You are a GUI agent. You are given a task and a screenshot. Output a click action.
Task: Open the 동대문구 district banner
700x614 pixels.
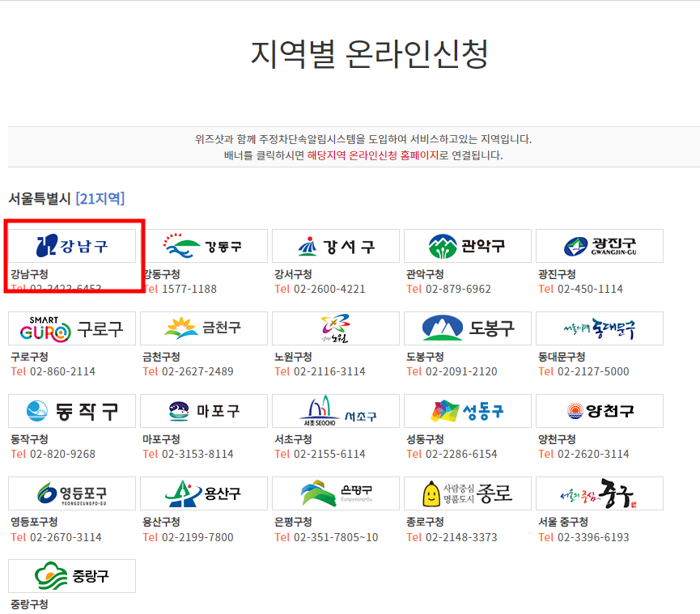600,328
